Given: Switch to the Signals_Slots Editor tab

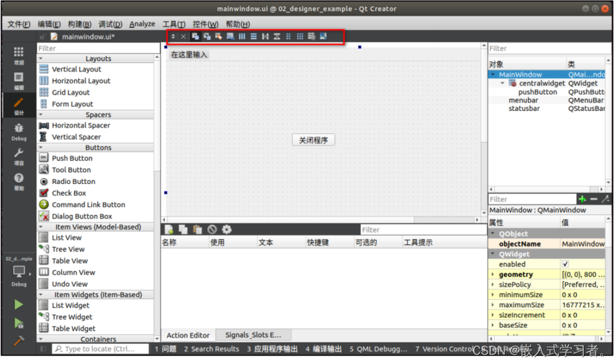Looking at the screenshot, I should 253,335.
